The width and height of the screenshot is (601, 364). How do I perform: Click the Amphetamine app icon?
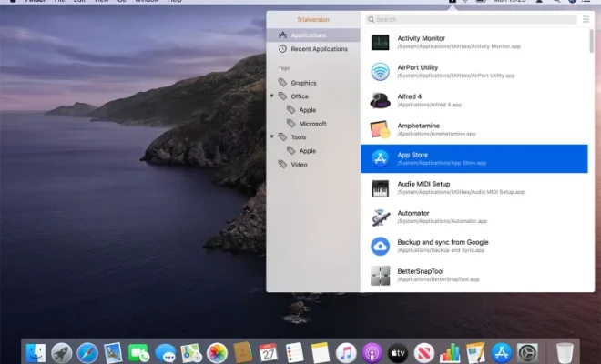(x=381, y=129)
